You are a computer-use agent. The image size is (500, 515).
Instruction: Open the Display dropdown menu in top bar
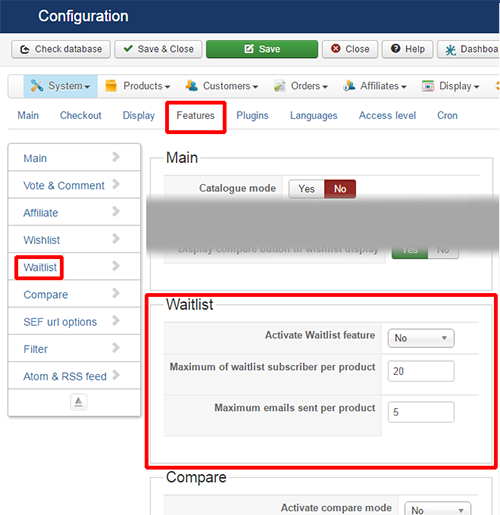click(450, 86)
